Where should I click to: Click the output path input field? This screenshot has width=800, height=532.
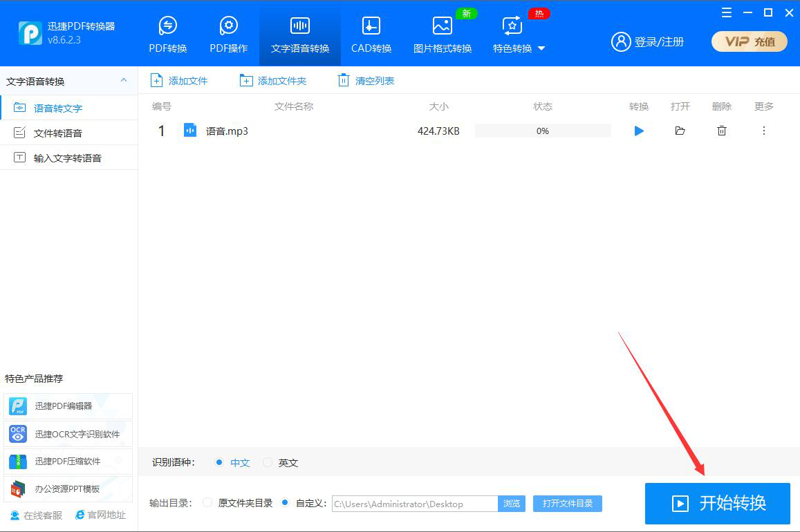414,504
